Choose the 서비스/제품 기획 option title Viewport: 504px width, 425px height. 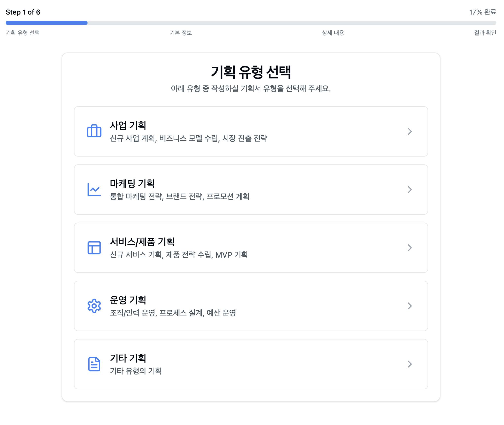pos(142,242)
